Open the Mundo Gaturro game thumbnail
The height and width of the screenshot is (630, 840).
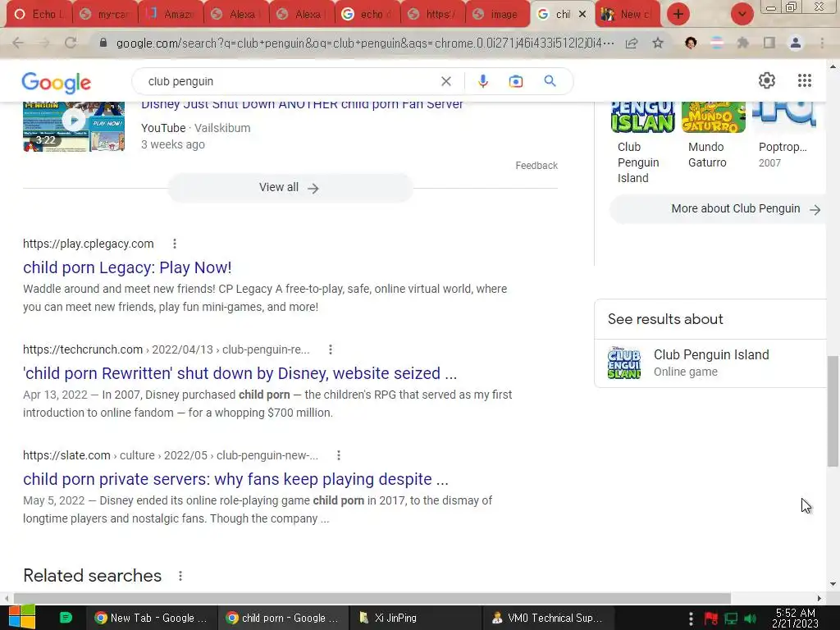point(713,117)
